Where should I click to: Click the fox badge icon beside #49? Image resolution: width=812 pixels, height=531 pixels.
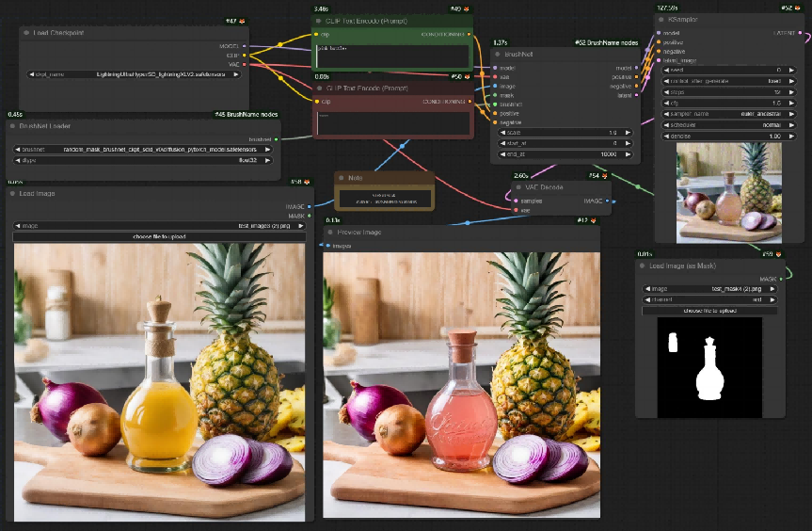tap(467, 8)
